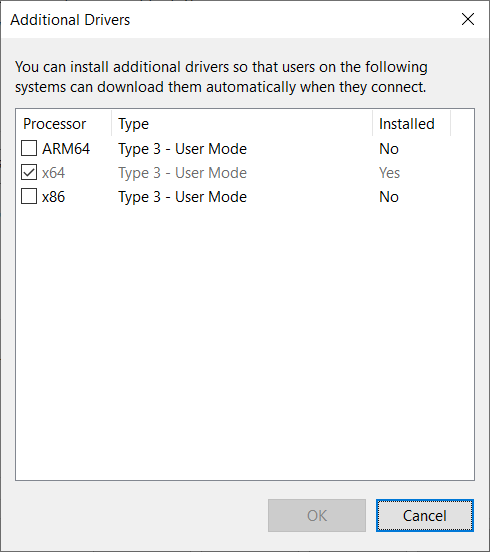The height and width of the screenshot is (552, 490).
Task: Click the 'No' status in ARM64 row
Action: pyautogui.click(x=389, y=149)
